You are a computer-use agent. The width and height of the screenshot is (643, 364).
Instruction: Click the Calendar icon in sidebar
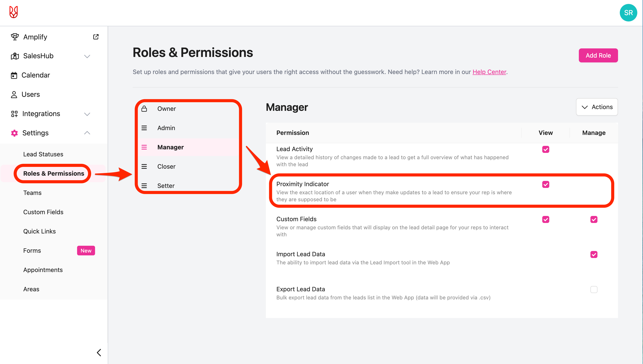point(14,75)
